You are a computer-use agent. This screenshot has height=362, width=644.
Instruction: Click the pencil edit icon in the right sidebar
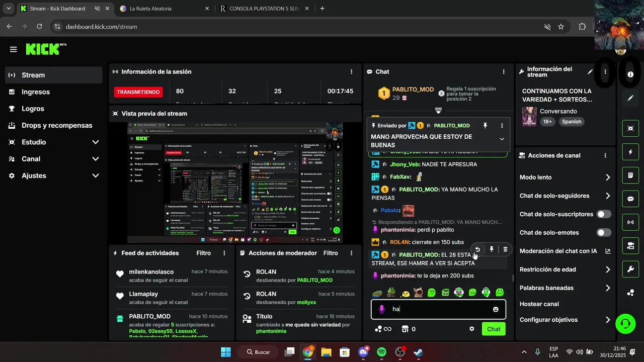630,98
